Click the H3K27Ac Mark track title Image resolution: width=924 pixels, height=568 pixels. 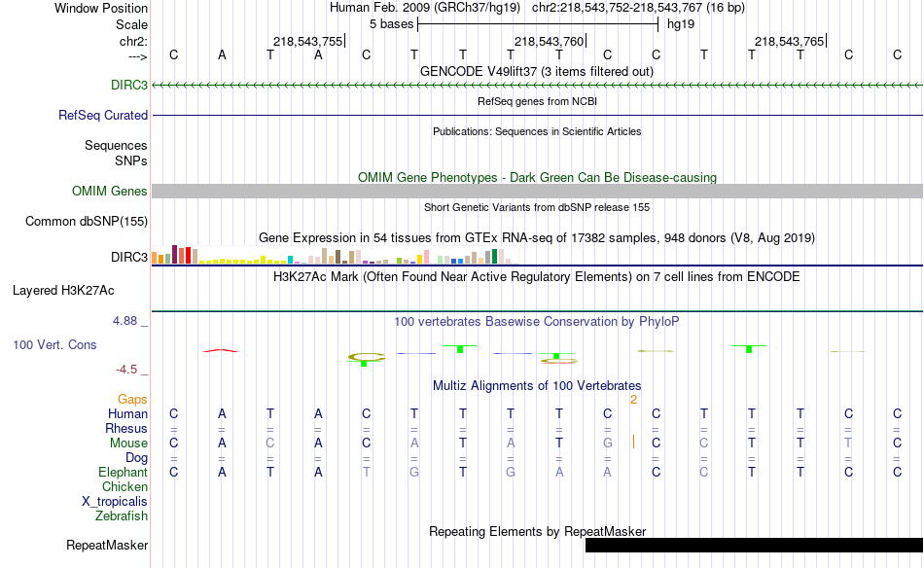point(536,277)
